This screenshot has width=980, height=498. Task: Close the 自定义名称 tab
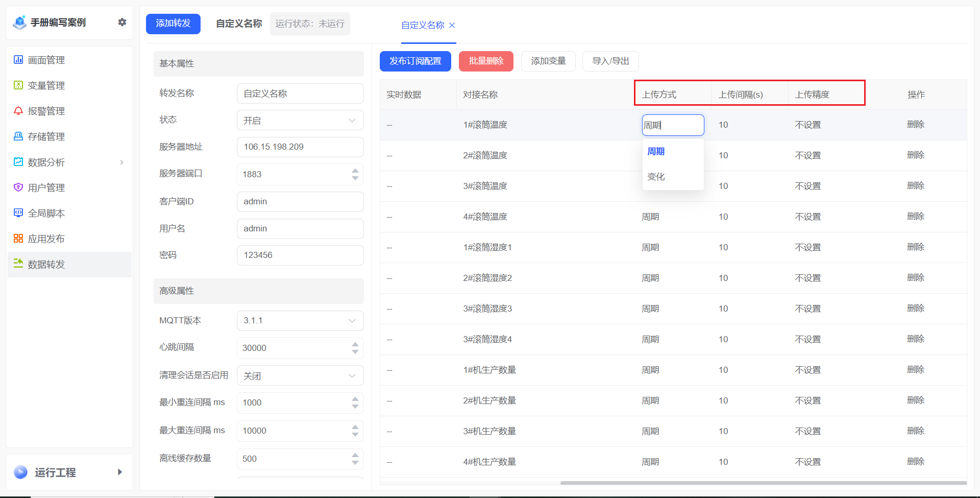451,25
